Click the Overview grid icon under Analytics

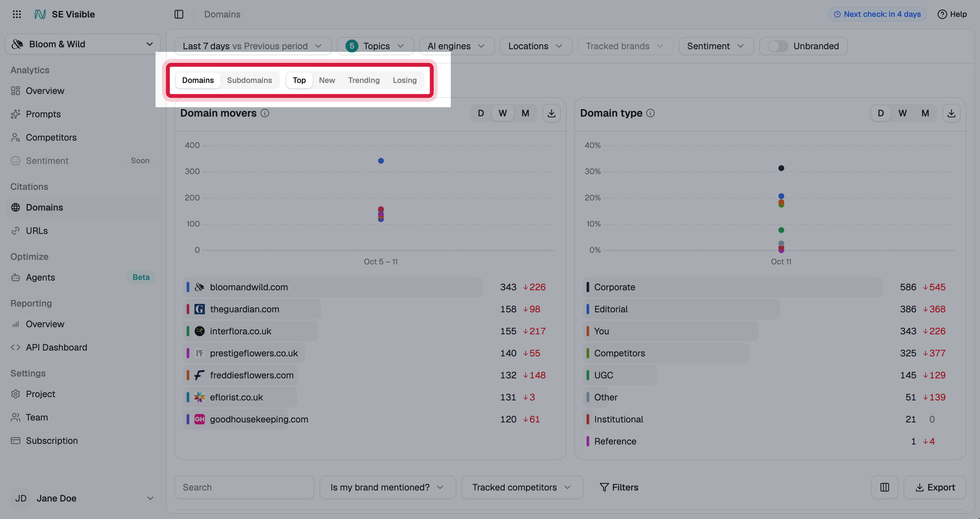(15, 91)
